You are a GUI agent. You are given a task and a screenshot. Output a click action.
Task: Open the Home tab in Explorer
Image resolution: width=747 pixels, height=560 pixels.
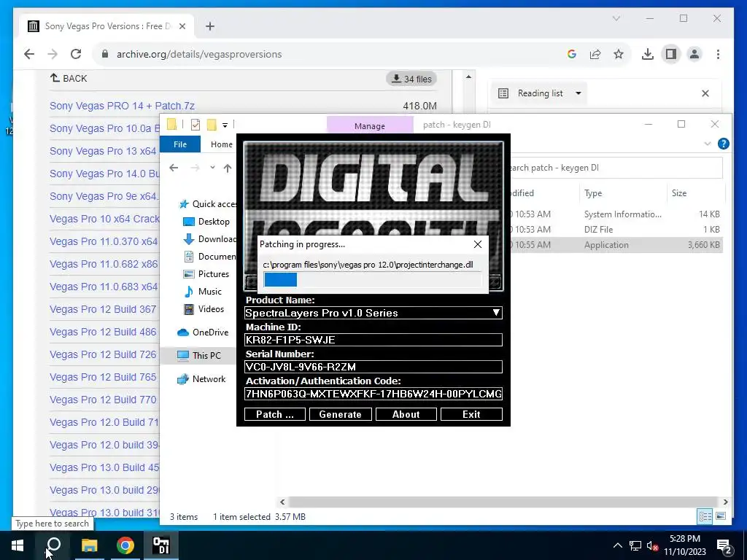[222, 144]
